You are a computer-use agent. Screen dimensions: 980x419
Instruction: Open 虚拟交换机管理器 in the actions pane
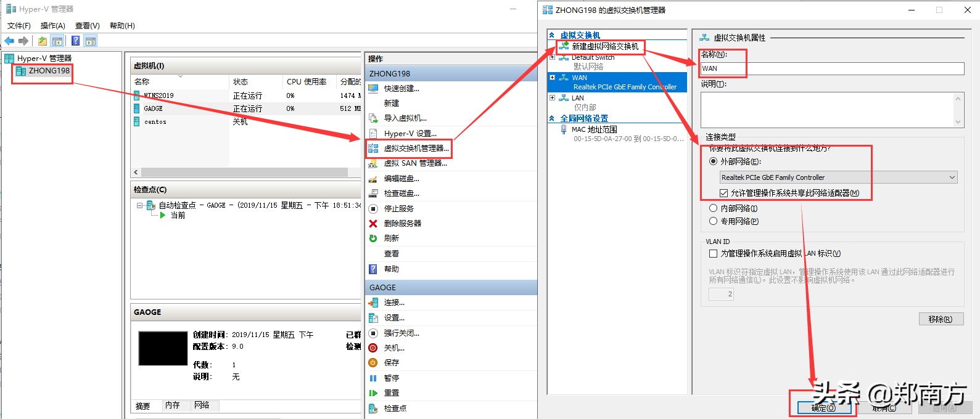point(416,148)
